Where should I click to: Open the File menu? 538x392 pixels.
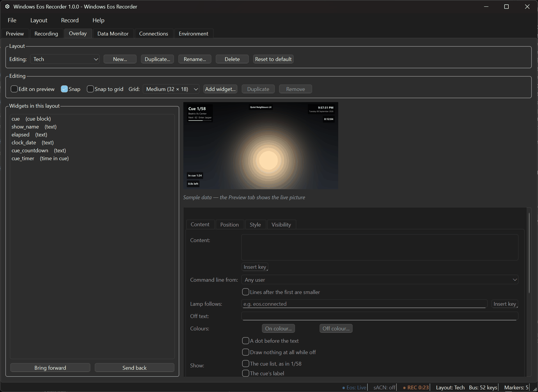(x=12, y=20)
